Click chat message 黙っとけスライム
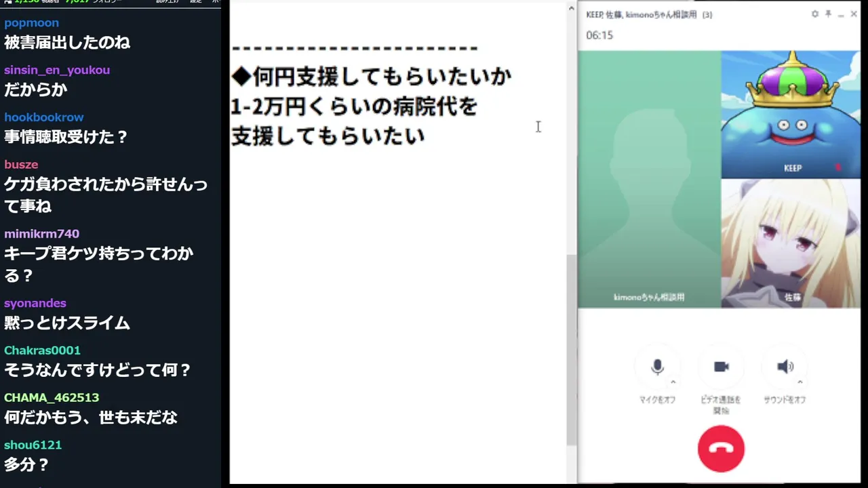868x488 pixels. pos(67,323)
